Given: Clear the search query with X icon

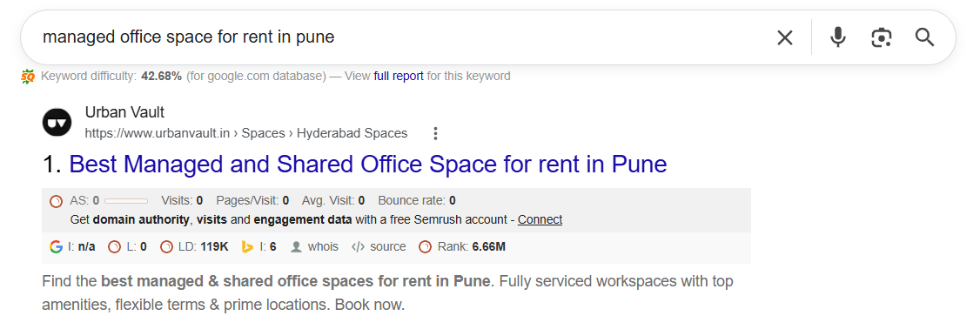Looking at the screenshot, I should [x=784, y=38].
